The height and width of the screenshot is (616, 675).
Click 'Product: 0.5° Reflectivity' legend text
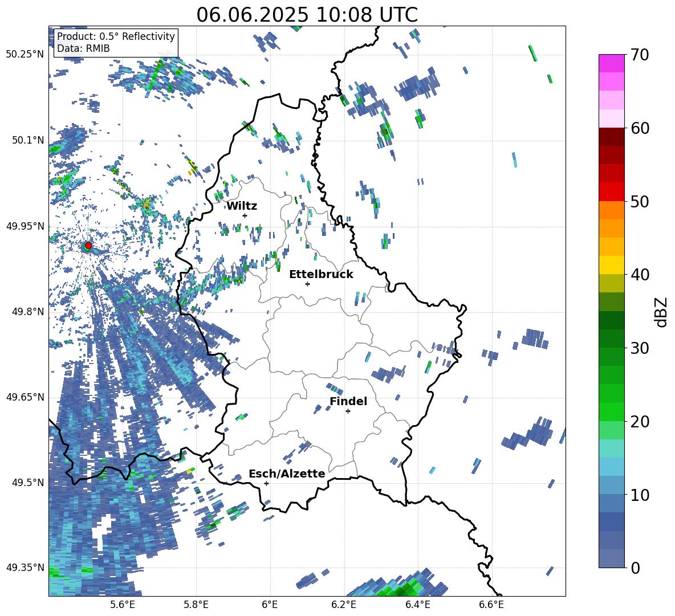pos(116,36)
